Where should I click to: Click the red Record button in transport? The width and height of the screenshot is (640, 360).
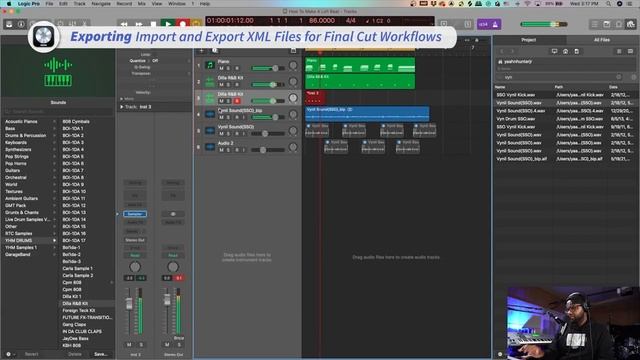182,24
